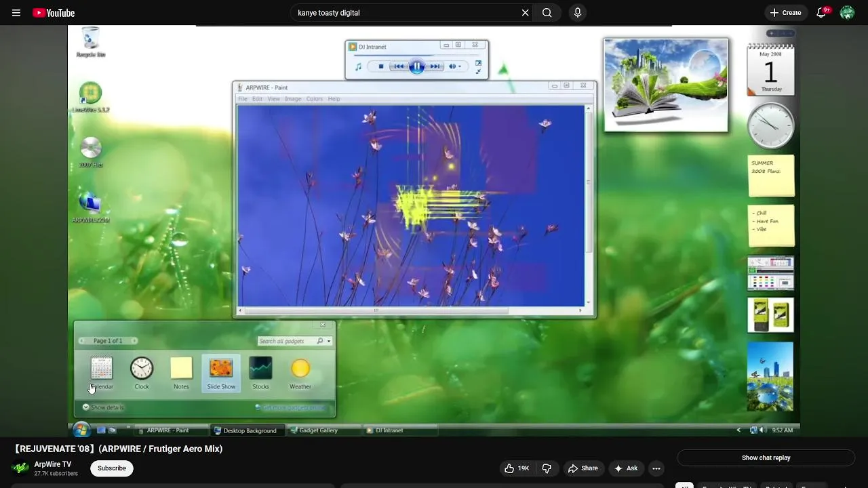Screen dimensions: 868x488
Task: Stop playback in DJ Intranet player
Action: pyautogui.click(x=381, y=66)
